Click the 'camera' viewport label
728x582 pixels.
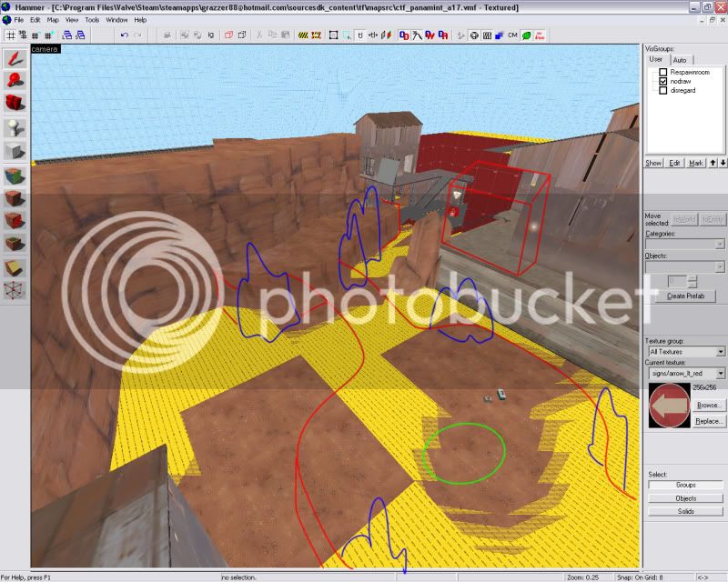click(x=45, y=49)
